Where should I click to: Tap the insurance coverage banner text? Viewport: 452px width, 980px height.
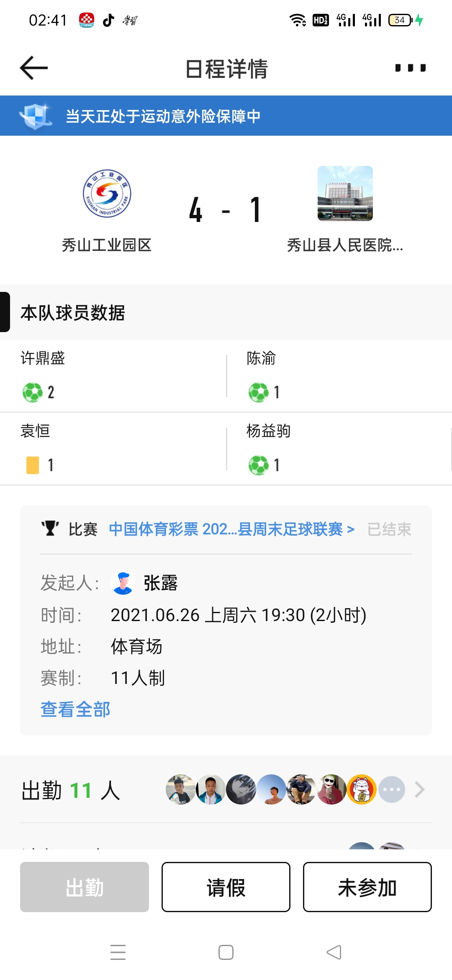click(x=163, y=116)
